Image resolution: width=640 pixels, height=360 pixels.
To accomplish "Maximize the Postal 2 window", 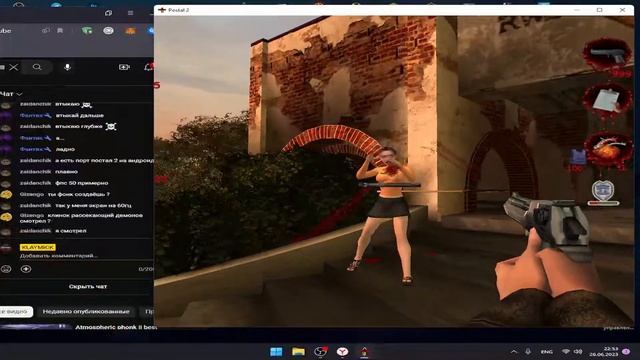I will tap(599, 10).
